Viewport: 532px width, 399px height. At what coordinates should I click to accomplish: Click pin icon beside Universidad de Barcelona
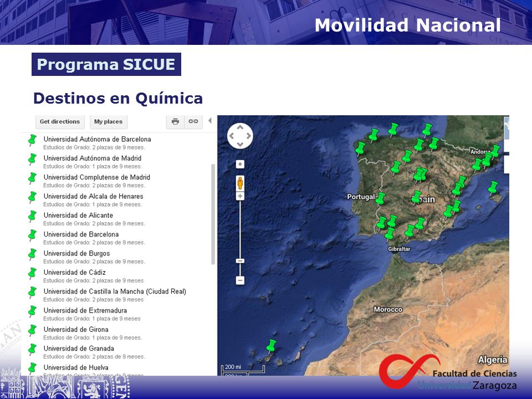32,235
